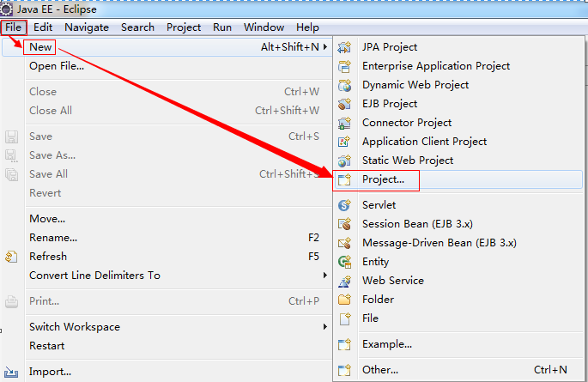Open the Project menu in menu bar
This screenshot has width=588, height=382.
point(184,27)
